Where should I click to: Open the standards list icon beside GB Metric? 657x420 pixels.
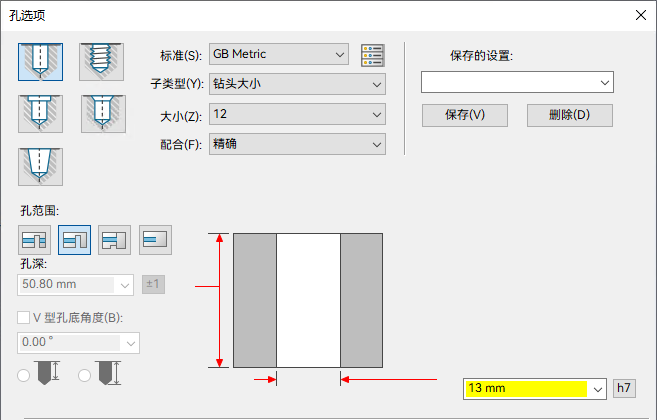click(x=372, y=55)
